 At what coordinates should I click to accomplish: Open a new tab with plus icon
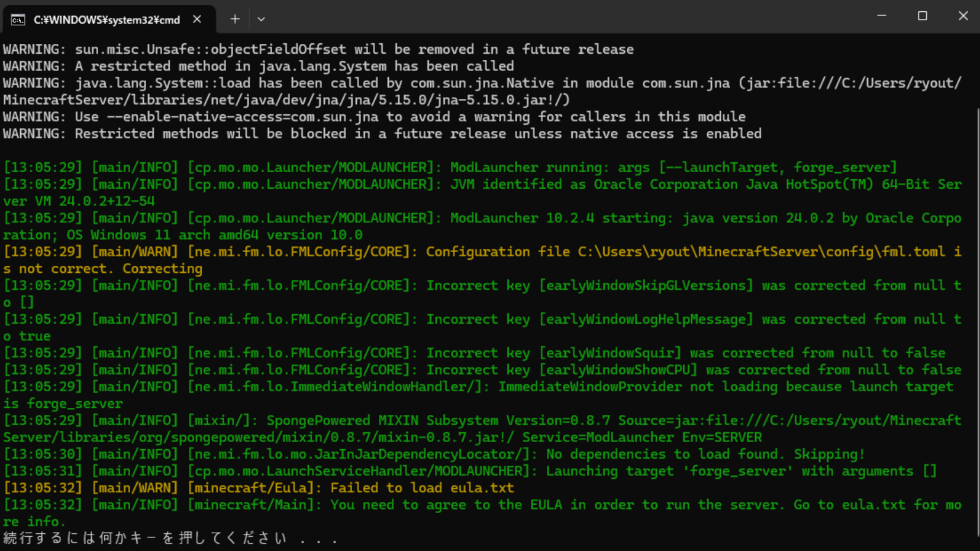point(235,20)
